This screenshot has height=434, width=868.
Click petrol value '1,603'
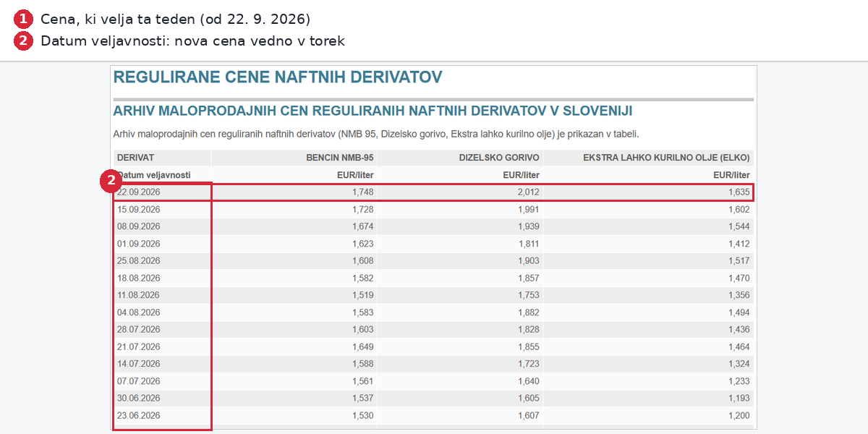click(x=362, y=329)
